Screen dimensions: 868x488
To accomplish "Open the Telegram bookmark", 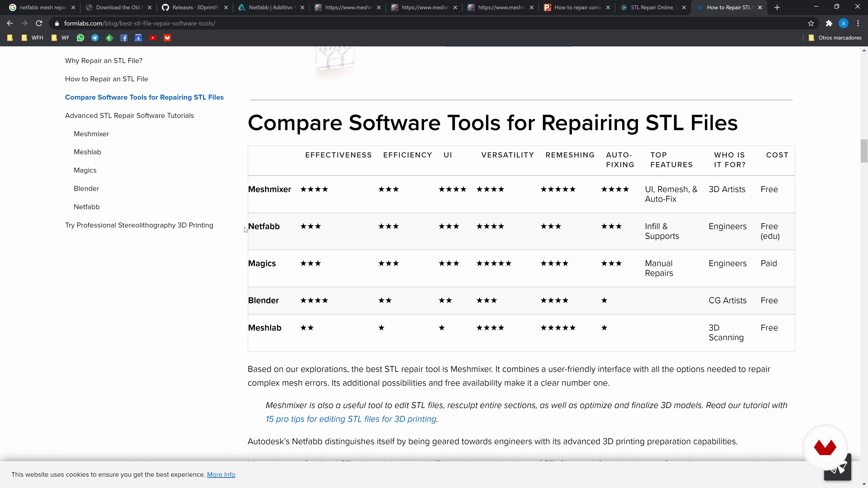I will click(x=95, y=38).
